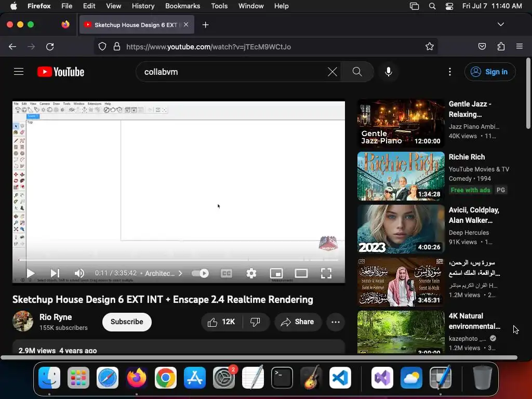The height and width of the screenshot is (399, 532).
Task: Toggle the autoplay switch
Action: point(200,273)
